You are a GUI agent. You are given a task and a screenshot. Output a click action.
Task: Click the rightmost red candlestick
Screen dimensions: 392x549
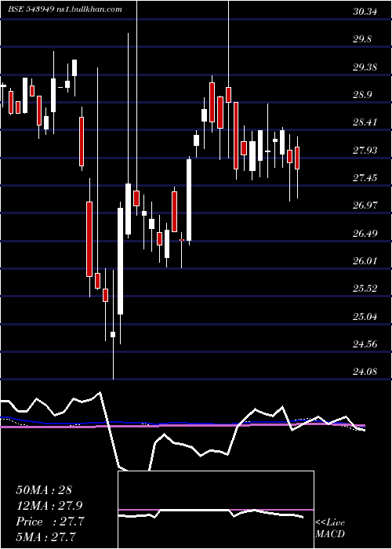click(297, 158)
